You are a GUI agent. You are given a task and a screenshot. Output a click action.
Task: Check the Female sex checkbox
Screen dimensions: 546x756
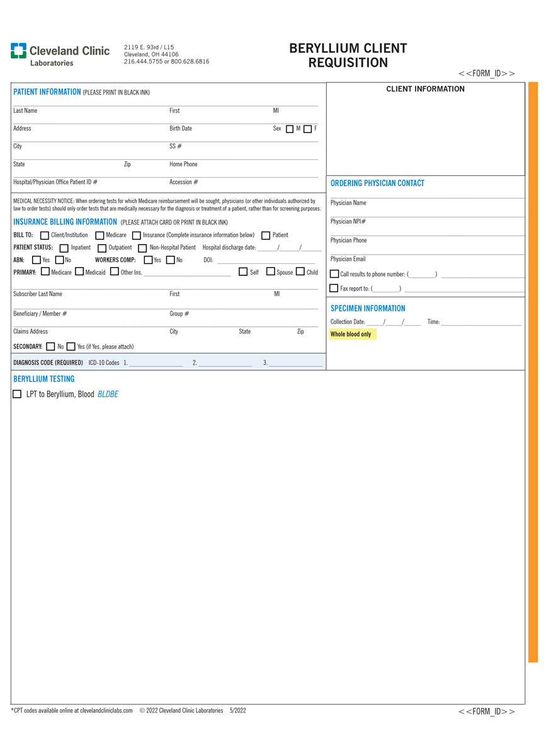(307, 129)
